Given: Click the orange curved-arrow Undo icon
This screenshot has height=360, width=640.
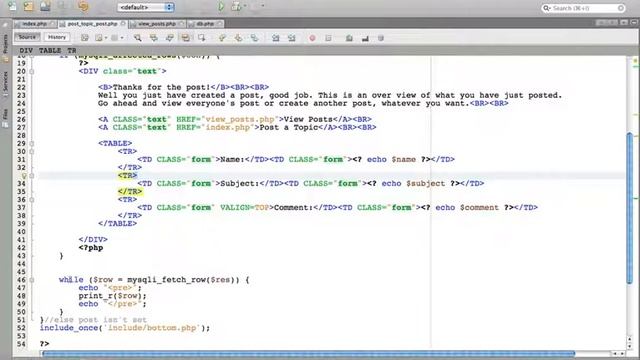Looking at the screenshot, I should click(83, 6).
